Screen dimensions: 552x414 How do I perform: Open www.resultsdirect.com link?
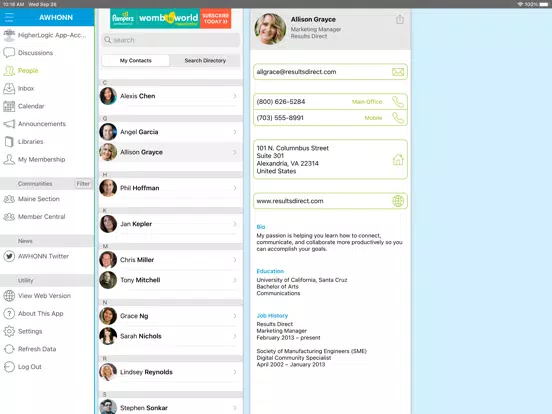(x=290, y=201)
